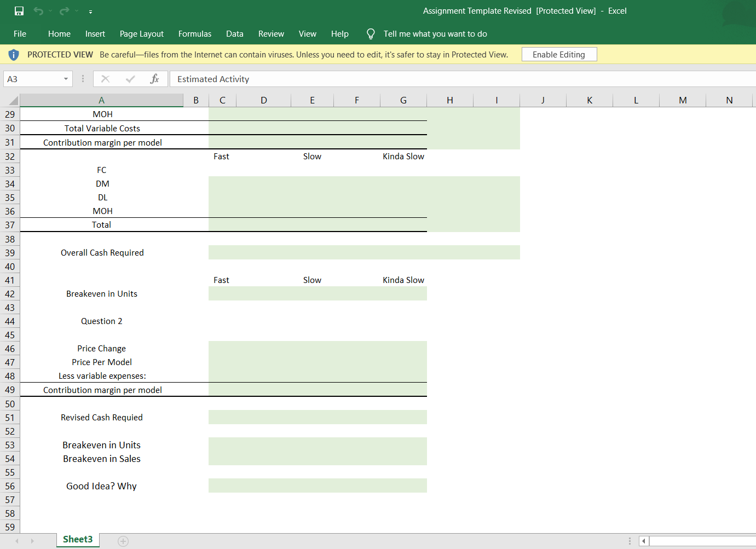Select row 42 by clicking its row header
This screenshot has height=549, width=756.
[10, 293]
